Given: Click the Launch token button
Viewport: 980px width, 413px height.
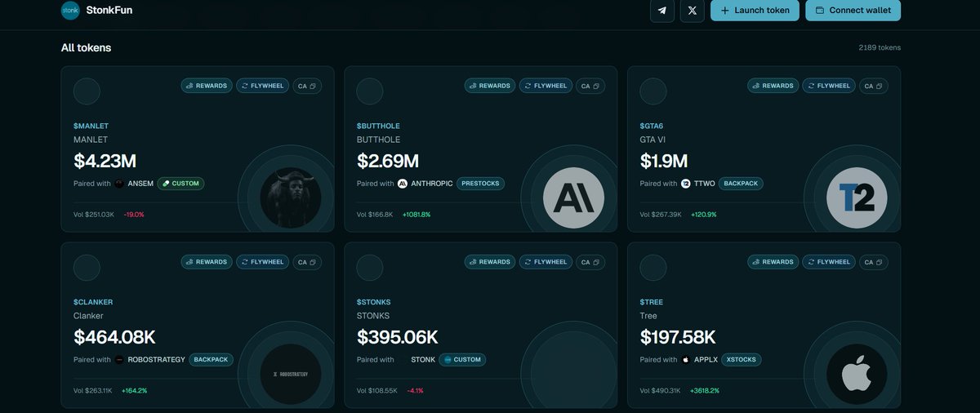Looking at the screenshot, I should coord(755,11).
